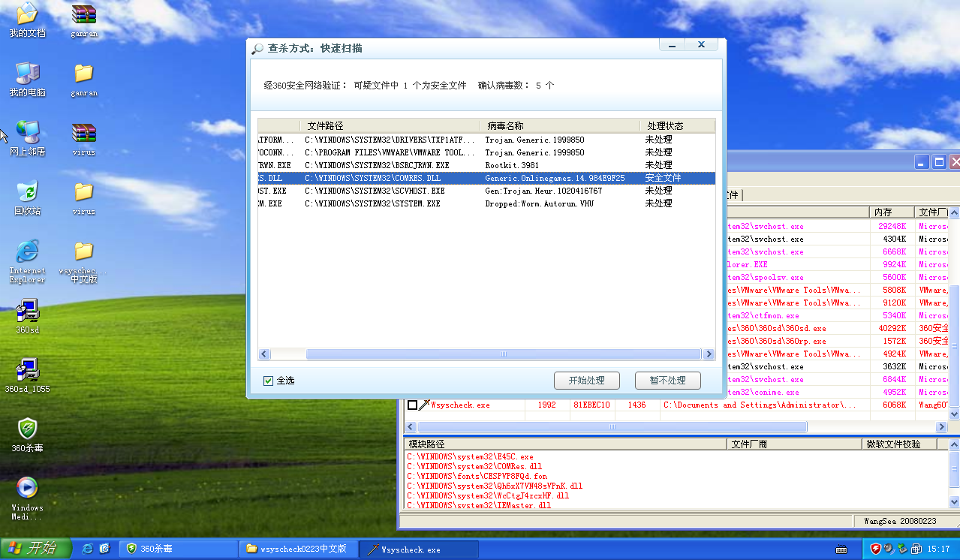Select the COMRES.DLL 安全文件 row

click(486, 178)
